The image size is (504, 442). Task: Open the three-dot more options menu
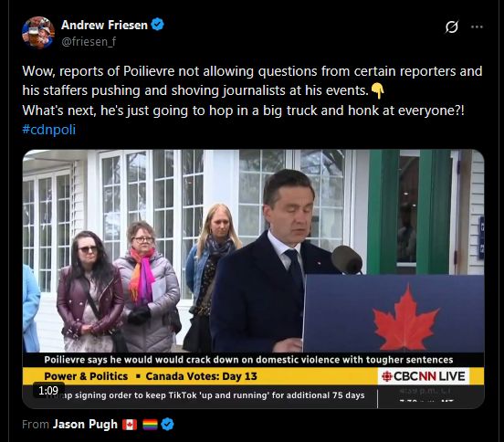(477, 26)
